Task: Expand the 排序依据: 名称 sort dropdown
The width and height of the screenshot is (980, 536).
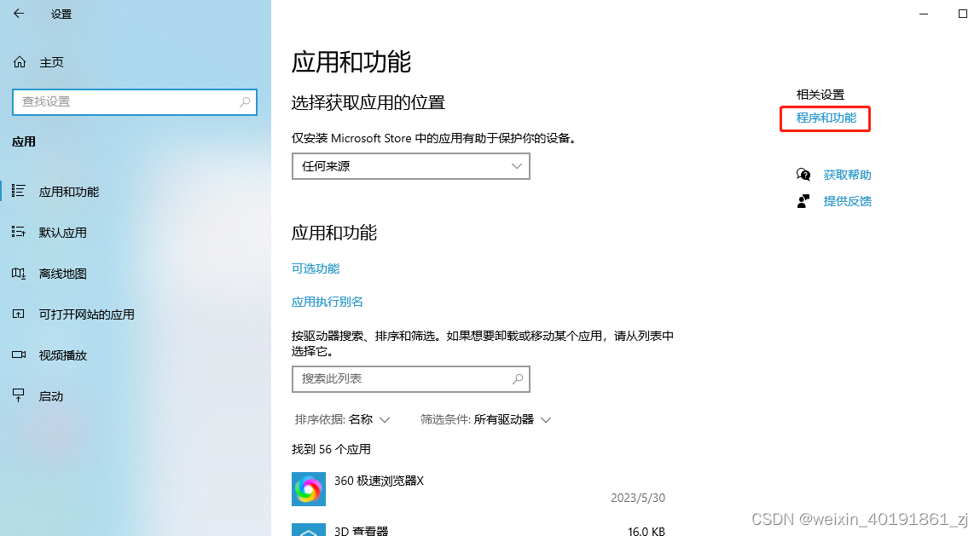Action: [342, 419]
